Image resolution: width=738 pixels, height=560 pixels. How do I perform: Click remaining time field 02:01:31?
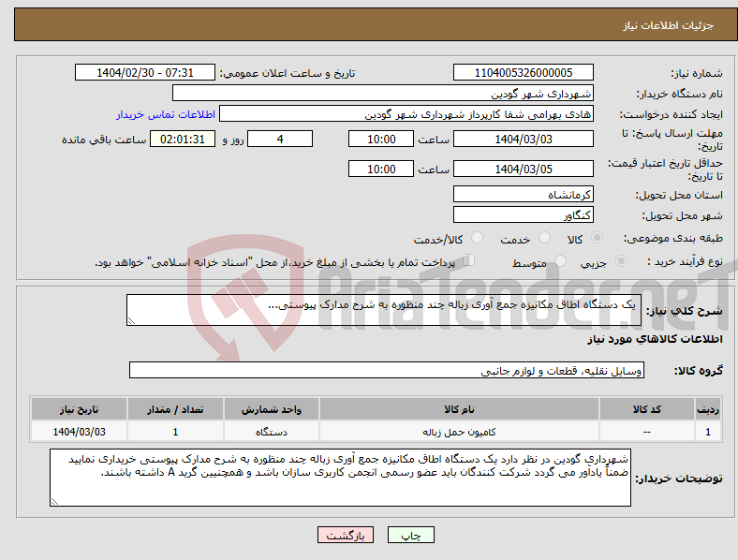coord(183,139)
